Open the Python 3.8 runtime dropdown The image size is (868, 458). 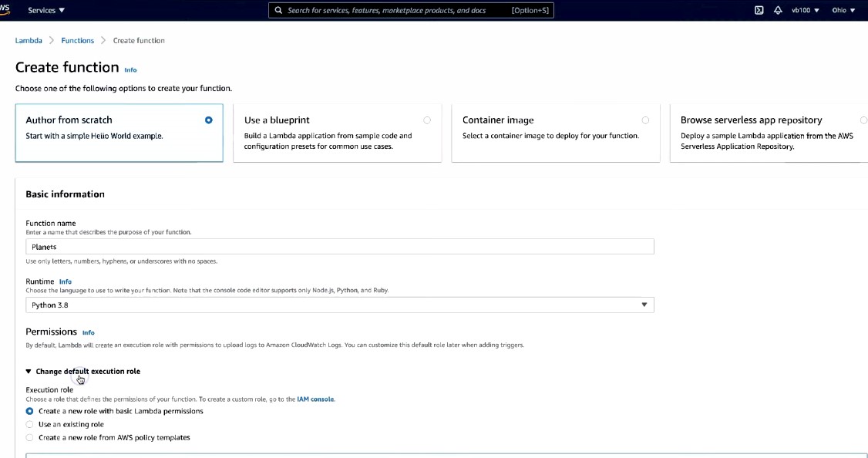coord(340,305)
